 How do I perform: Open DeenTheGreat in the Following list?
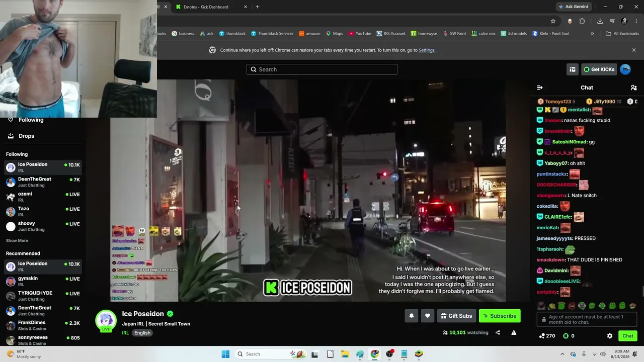43,182
